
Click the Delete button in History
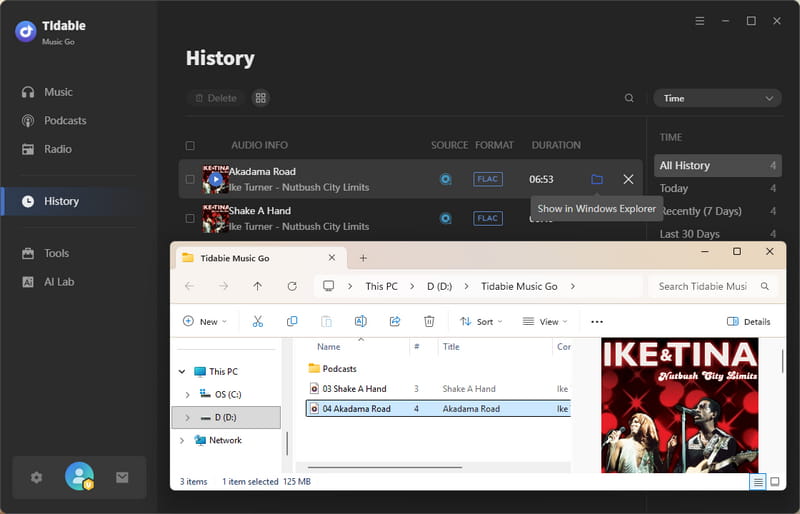pos(215,98)
